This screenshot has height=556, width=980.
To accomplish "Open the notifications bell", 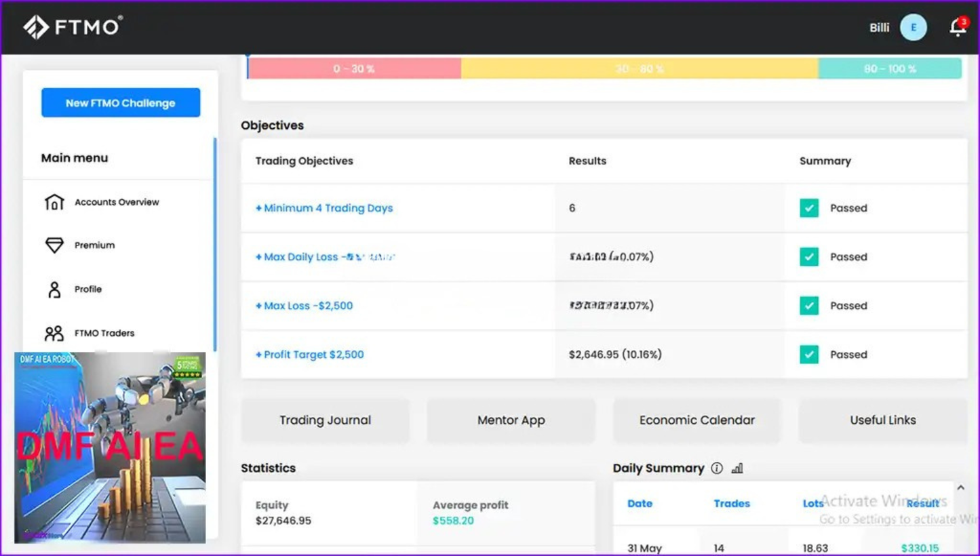I will 958,27.
